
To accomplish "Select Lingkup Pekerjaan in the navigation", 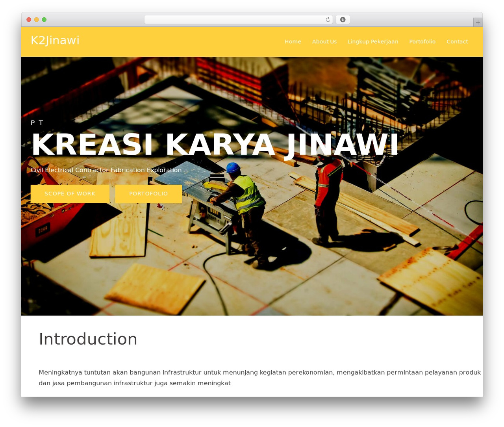I will 373,42.
